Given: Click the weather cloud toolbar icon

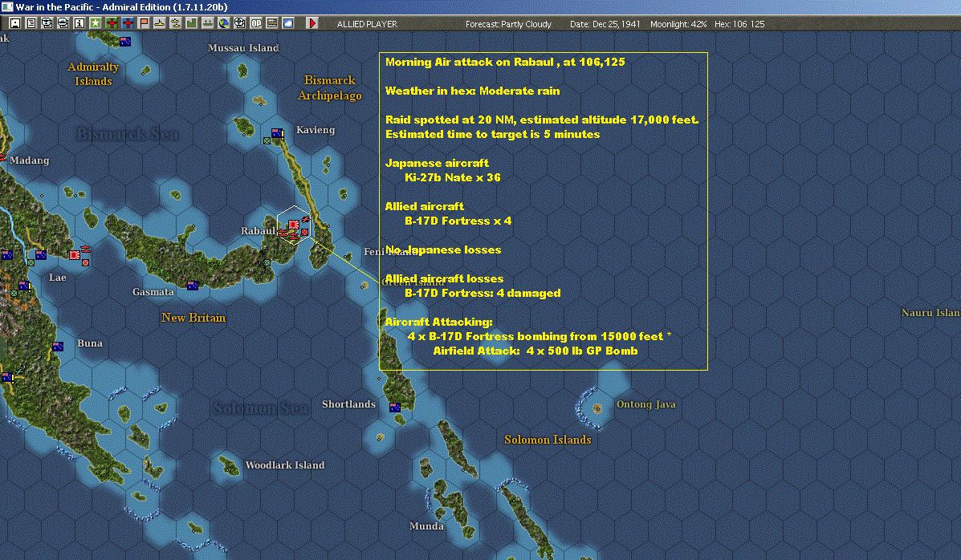Looking at the screenshot, I should tap(288, 23).
